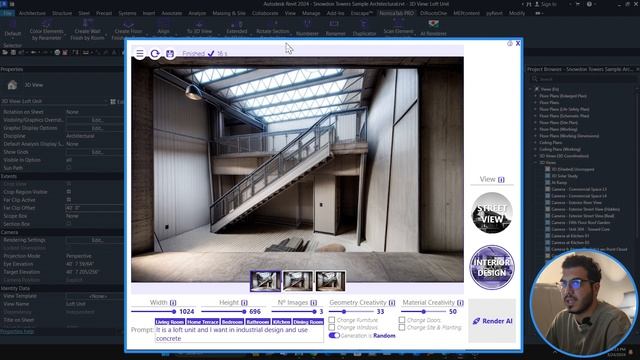Open the Annotate ribbon tab
Image resolution: width=640 pixels, height=360 pixels.
[171, 13]
